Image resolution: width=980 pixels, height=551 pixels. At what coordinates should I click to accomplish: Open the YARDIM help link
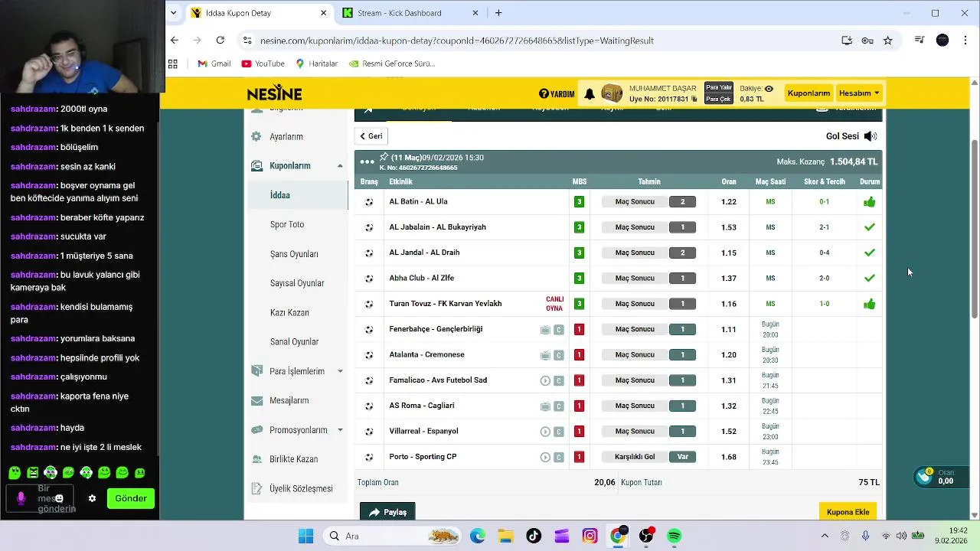pyautogui.click(x=557, y=94)
